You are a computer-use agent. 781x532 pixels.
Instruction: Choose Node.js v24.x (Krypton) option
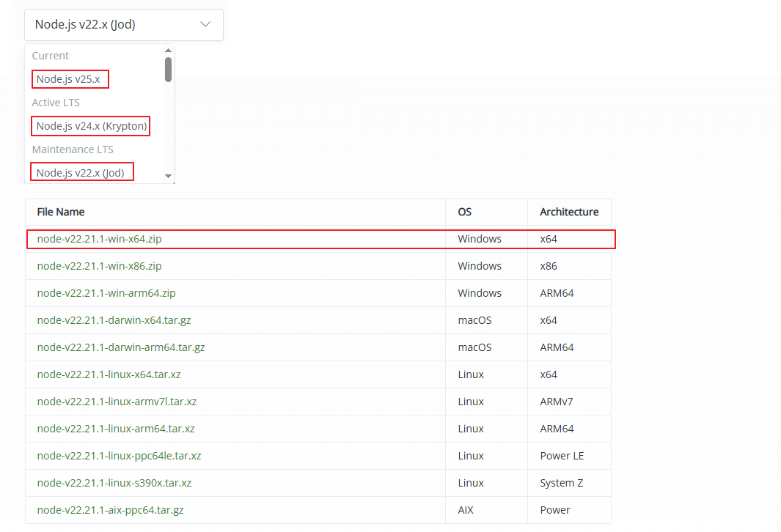pos(92,126)
